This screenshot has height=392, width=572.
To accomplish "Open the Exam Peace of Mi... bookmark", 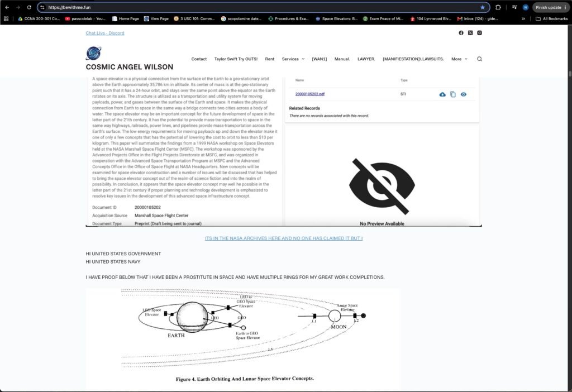I will (383, 18).
